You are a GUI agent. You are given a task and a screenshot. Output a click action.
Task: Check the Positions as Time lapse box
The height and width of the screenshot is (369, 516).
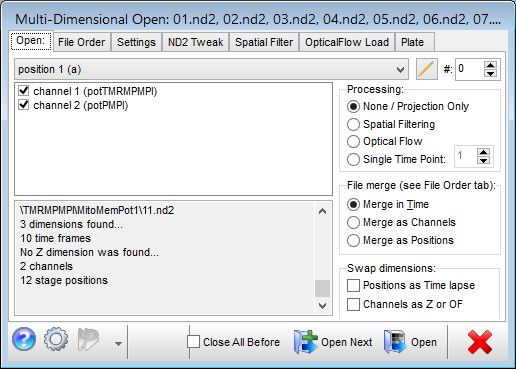353,286
